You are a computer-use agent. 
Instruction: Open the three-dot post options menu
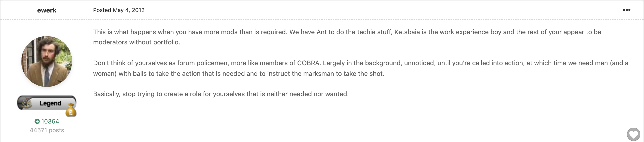tap(626, 10)
